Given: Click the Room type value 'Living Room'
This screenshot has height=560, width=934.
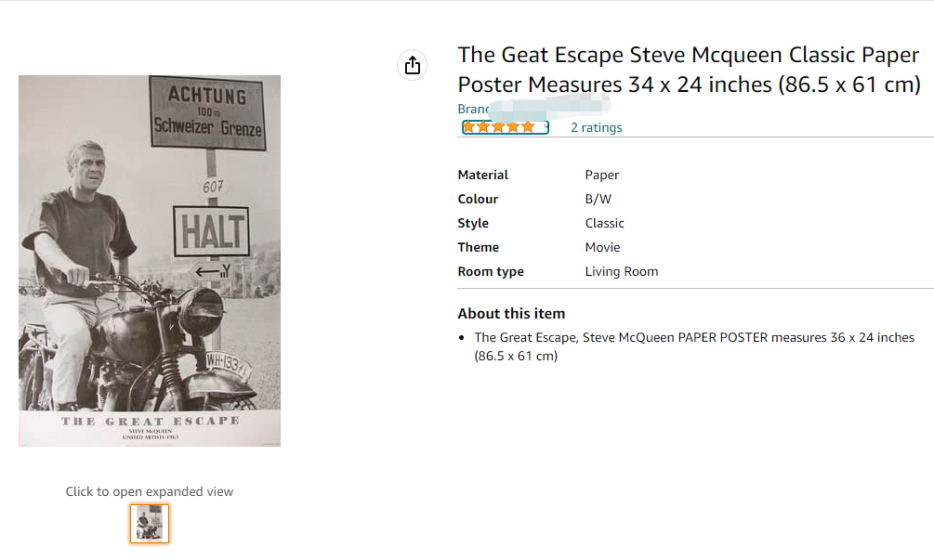Looking at the screenshot, I should point(621,271).
